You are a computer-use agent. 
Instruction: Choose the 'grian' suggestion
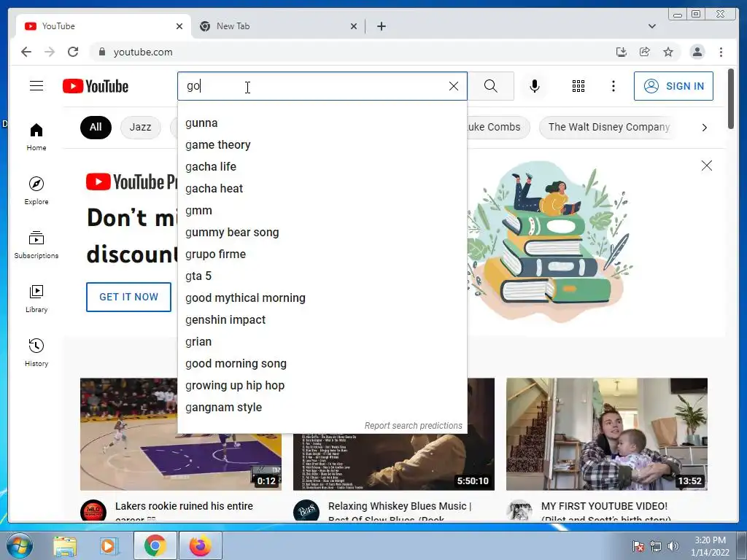(x=322, y=342)
